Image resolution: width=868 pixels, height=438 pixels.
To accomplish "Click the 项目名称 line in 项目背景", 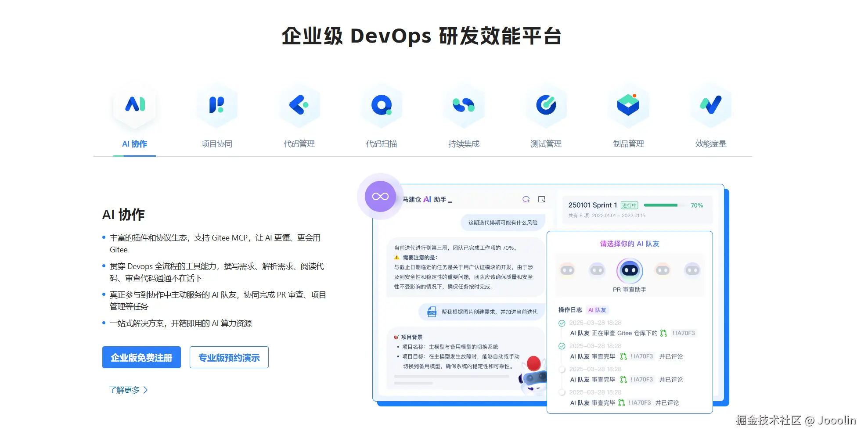I will tap(450, 347).
